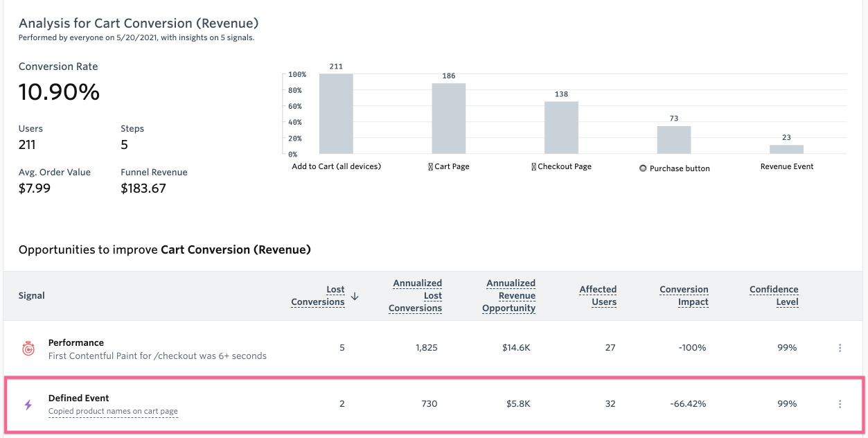Open the Defined Event row kebab menu
The image size is (868, 438).
pyautogui.click(x=840, y=404)
